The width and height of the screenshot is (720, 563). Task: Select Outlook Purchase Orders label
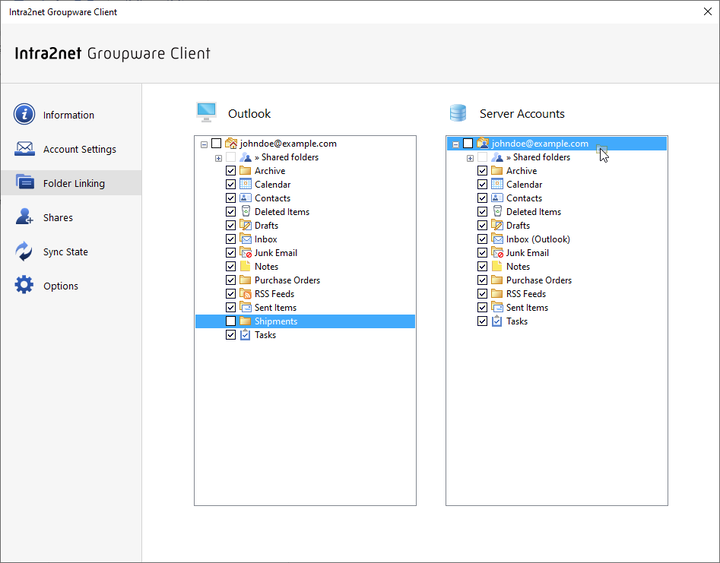287,280
